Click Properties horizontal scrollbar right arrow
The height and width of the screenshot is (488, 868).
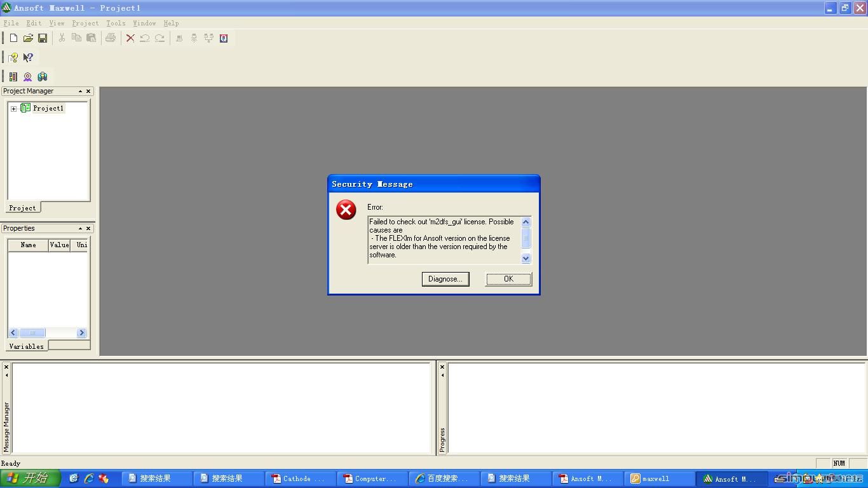81,332
